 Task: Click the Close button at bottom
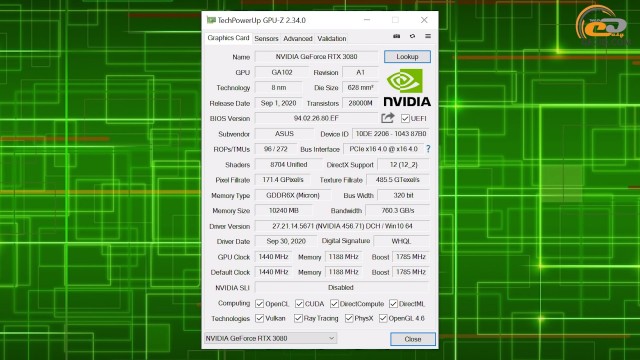413,339
